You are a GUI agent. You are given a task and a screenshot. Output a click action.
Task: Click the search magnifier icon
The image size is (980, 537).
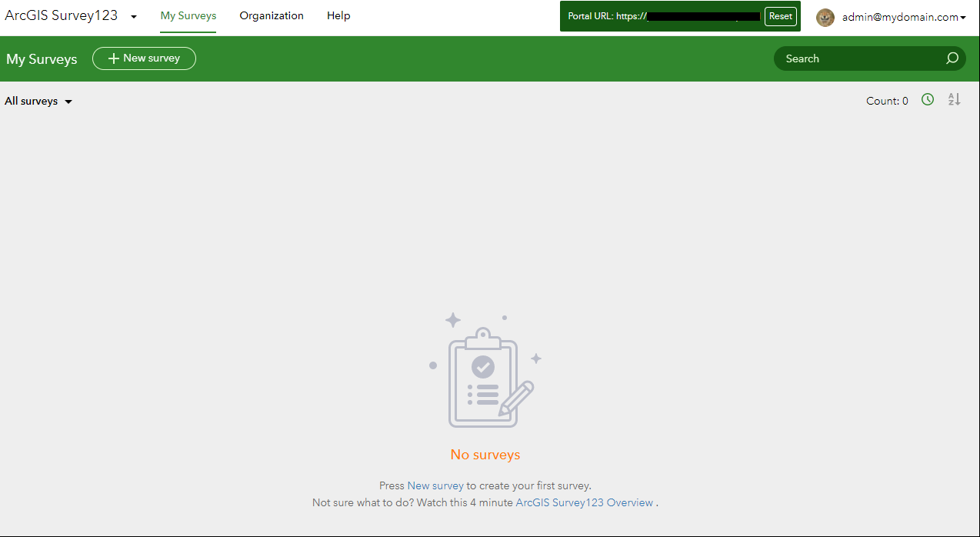click(952, 58)
